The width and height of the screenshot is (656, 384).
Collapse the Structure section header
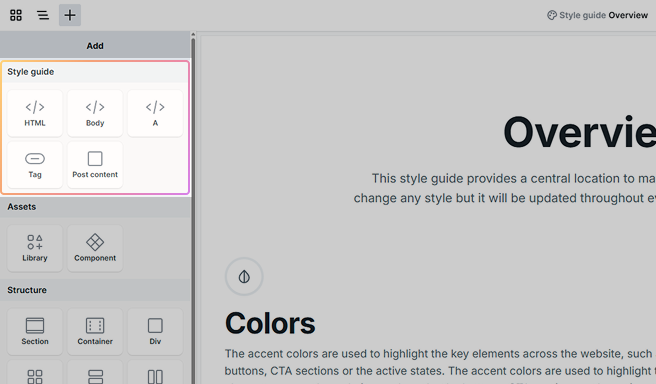[x=95, y=290]
